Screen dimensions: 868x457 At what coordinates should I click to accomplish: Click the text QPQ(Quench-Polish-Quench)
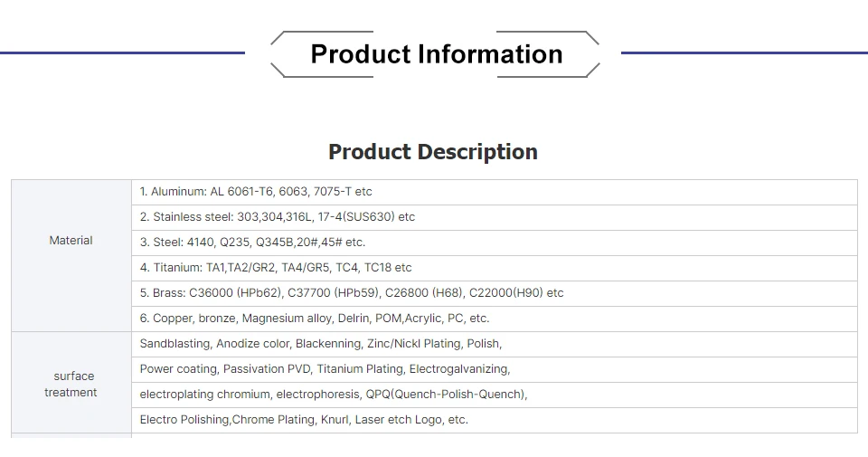click(446, 395)
